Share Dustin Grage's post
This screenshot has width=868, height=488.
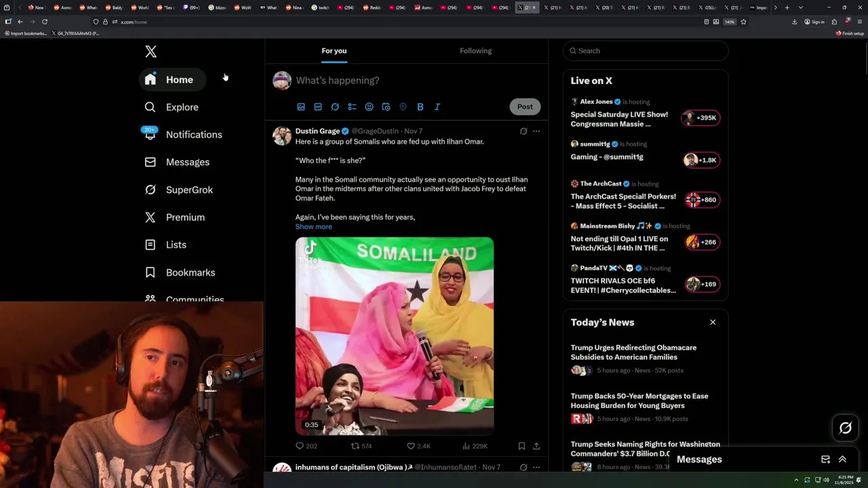536,446
